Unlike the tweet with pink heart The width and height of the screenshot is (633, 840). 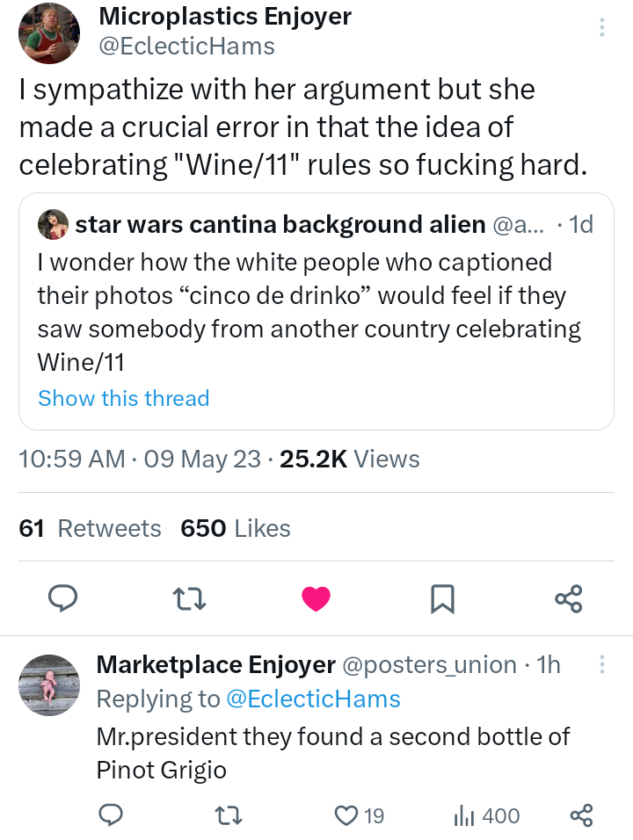pos(316,599)
